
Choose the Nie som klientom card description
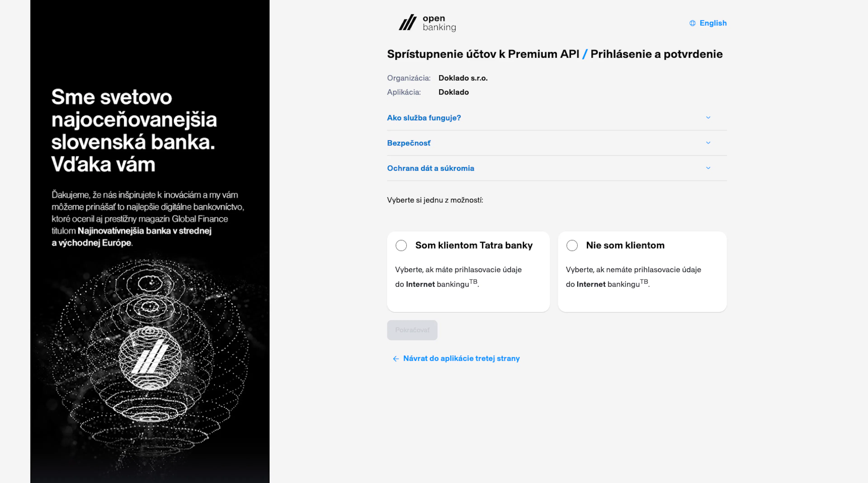(633, 277)
